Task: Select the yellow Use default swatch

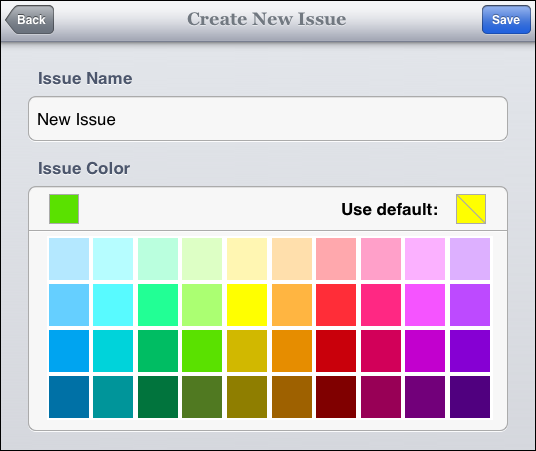Action: [471, 209]
